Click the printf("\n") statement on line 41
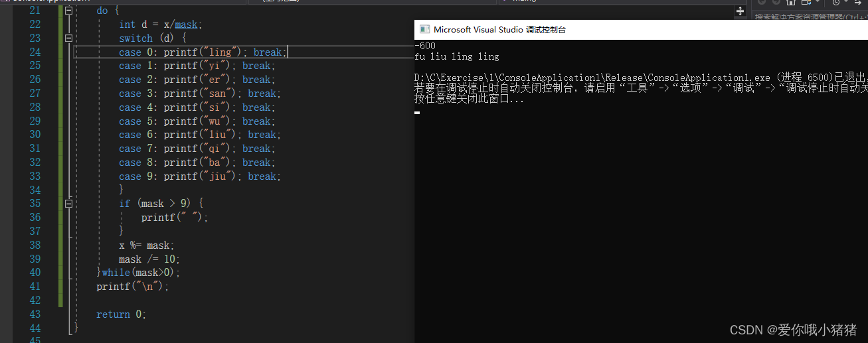 [x=133, y=287]
